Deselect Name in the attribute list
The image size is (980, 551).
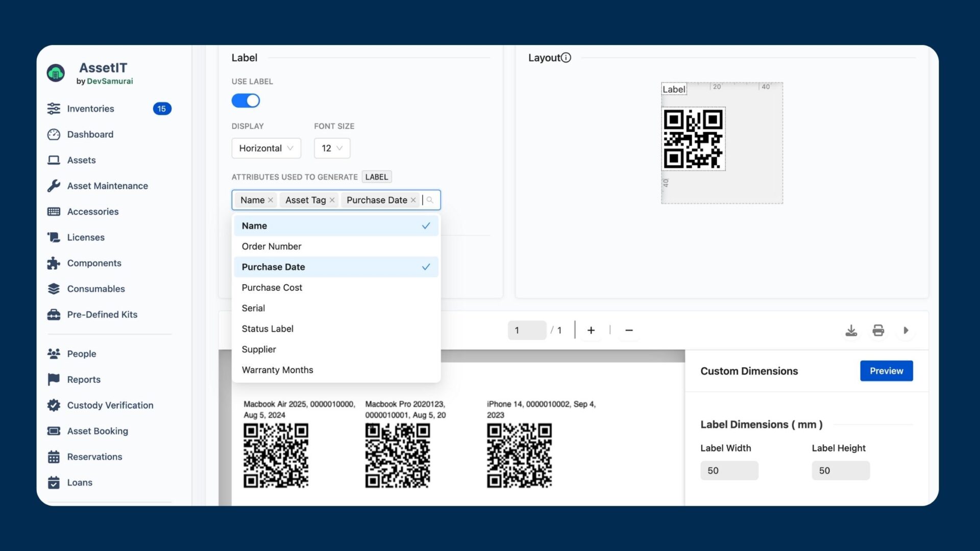tap(336, 226)
